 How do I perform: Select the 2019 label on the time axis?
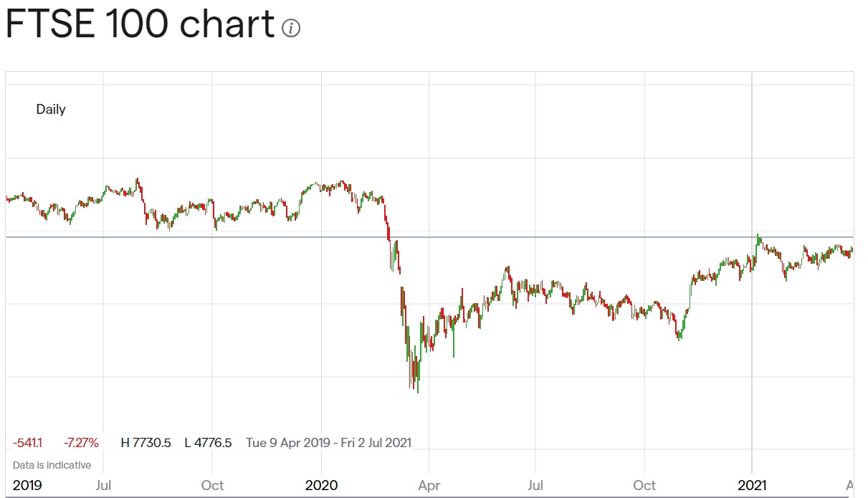(27, 486)
